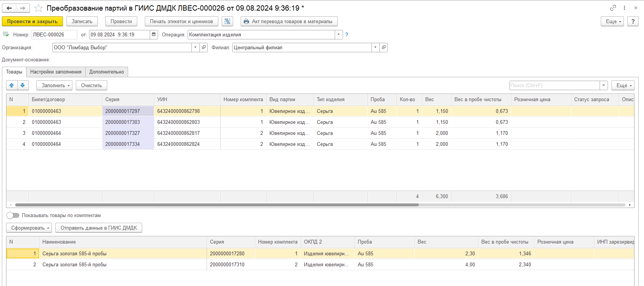Select series cell 2000000017303
Image resolution: width=644 pixels, height=286 pixels.
tap(128, 122)
